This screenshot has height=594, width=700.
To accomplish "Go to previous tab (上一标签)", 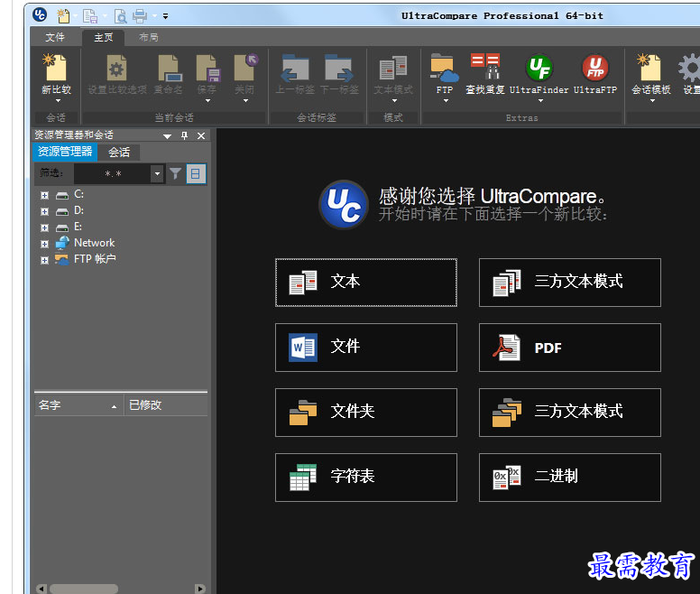I will 295,68.
